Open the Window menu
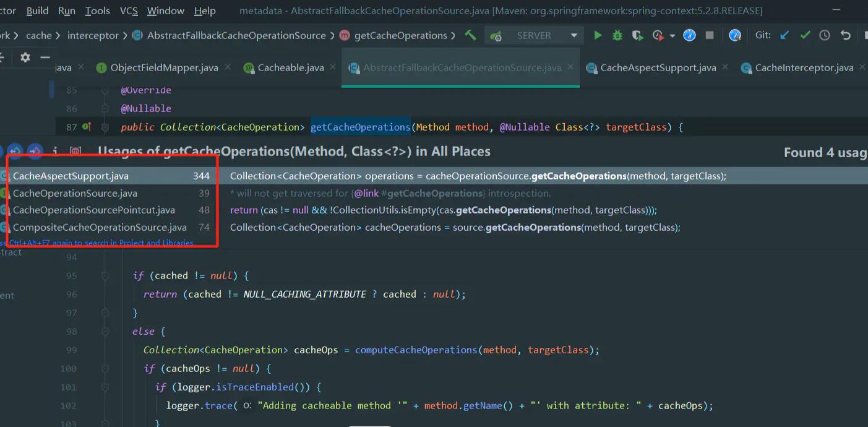This screenshot has height=427, width=868. (165, 11)
